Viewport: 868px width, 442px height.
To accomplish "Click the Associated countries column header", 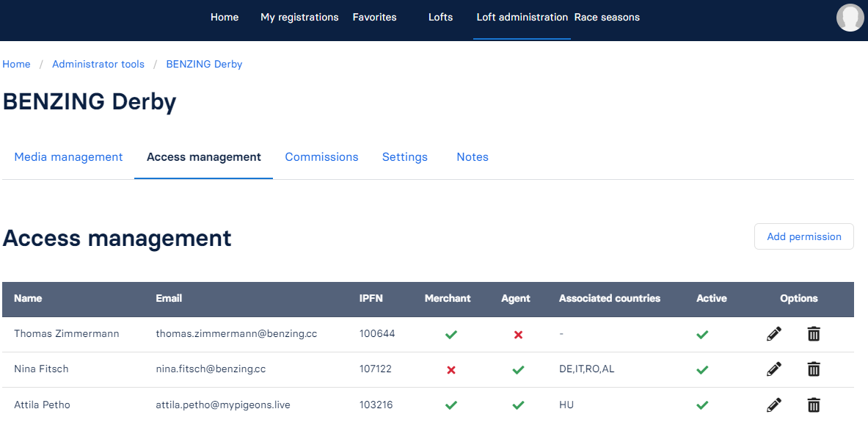I will [x=610, y=299].
